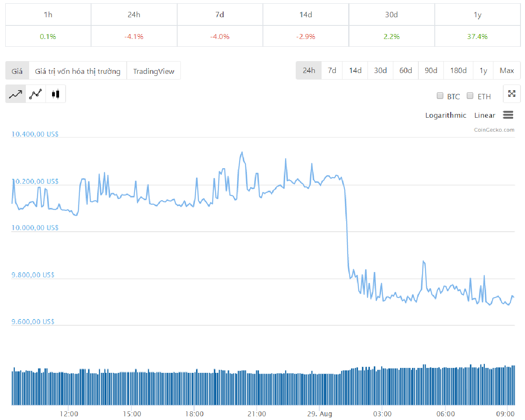The image size is (525, 420).
Task: Click the 03:00 time axis label
Action: click(382, 414)
